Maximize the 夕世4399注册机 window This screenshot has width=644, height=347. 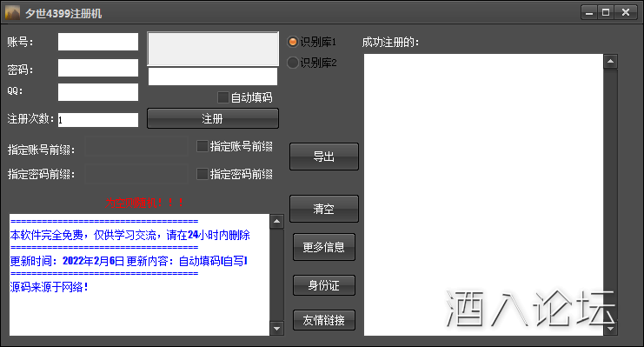[x=606, y=13]
